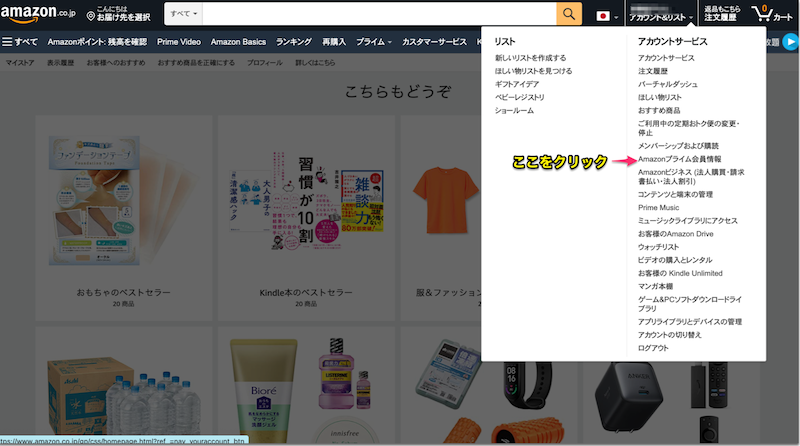Image resolution: width=800 pixels, height=446 pixels.
Task: Expand the プライム nav dropdown
Action: [x=373, y=42]
